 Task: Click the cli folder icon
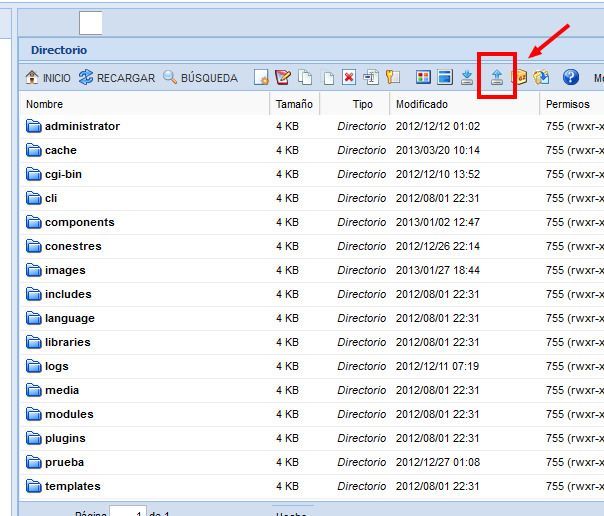pyautogui.click(x=34, y=198)
